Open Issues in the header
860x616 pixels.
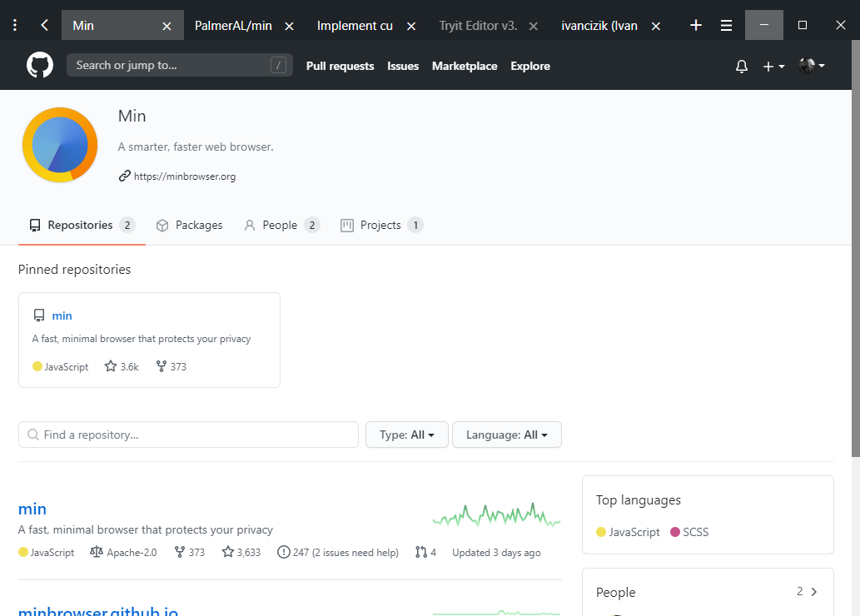(x=403, y=66)
